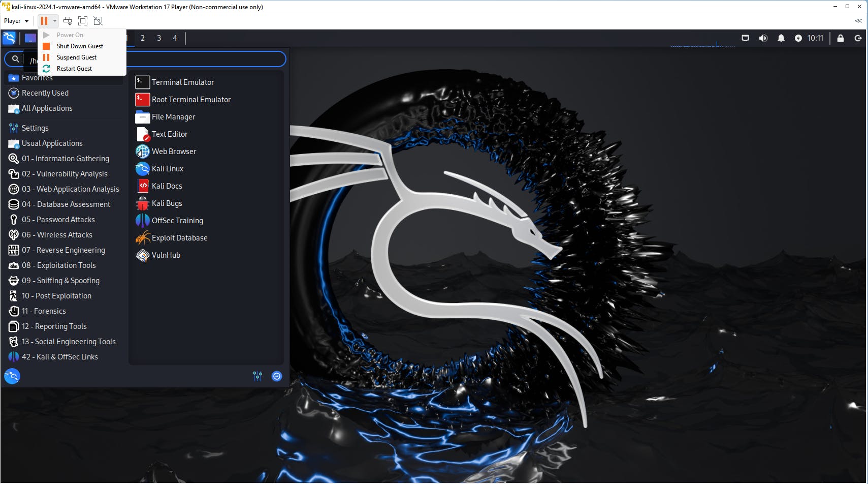Image resolution: width=868 pixels, height=484 pixels.
Task: Open the 11 - Forensics category
Action: tap(64, 311)
